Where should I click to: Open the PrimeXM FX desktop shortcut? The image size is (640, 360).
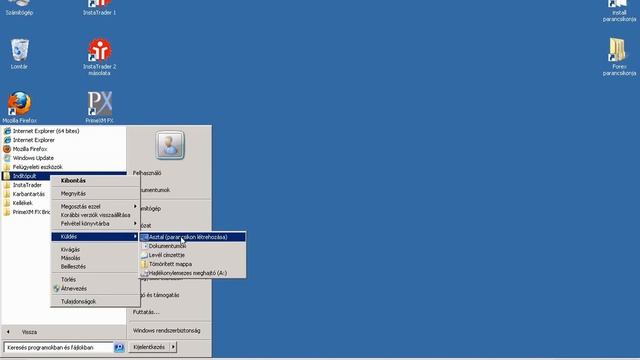pyautogui.click(x=99, y=107)
